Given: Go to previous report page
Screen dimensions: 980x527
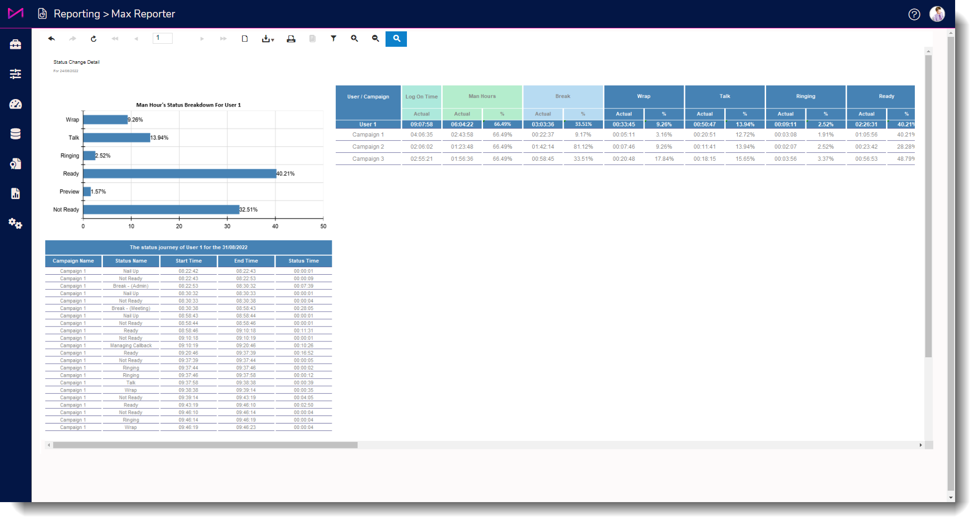Looking at the screenshot, I should (x=136, y=39).
